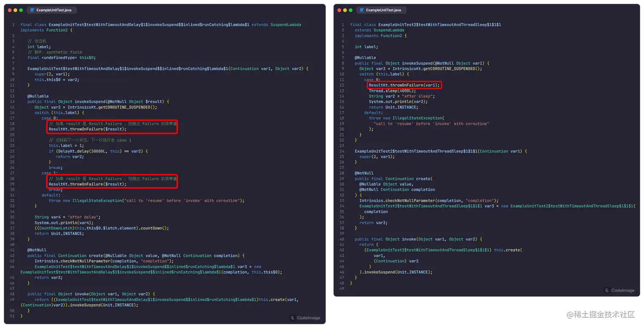Click "System.out.println(var2);" in the right window
The image size is (644, 328).
[x=398, y=102]
